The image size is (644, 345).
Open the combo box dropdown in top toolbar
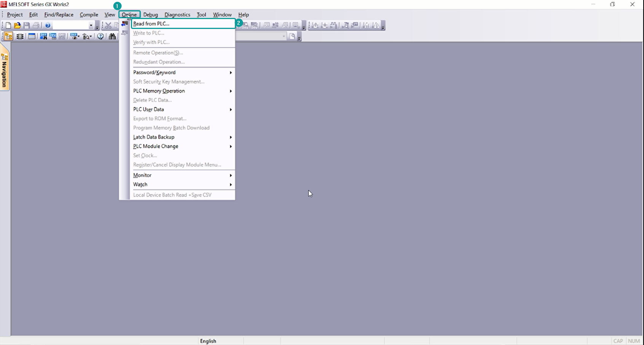pyautogui.click(x=91, y=26)
